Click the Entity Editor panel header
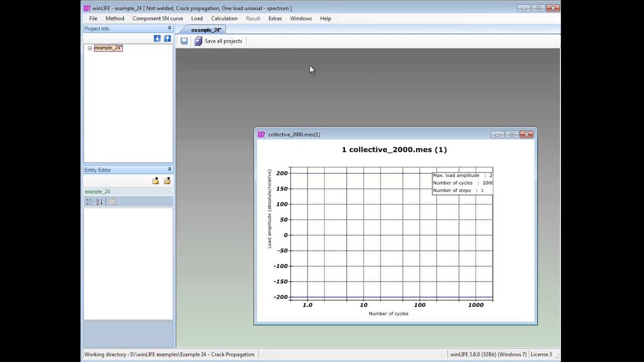Viewport: 644px width, 362px height. pyautogui.click(x=128, y=170)
